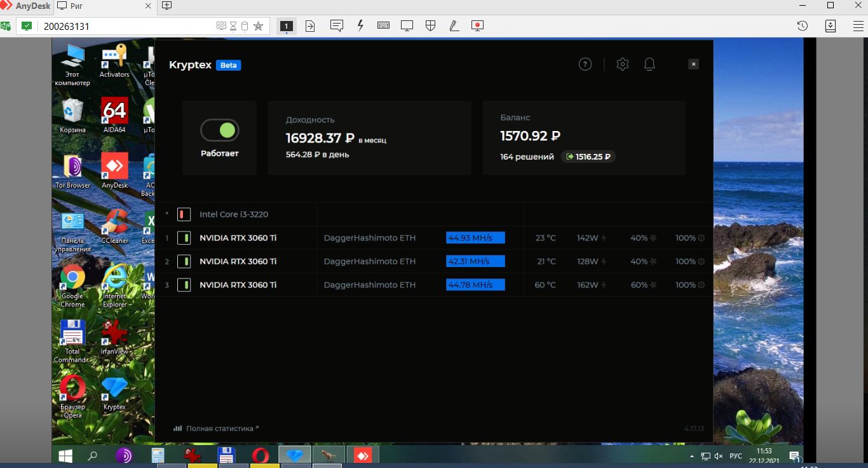Toggle first RTX 3060 Ti device switch
This screenshot has width=868, height=468.
point(184,238)
